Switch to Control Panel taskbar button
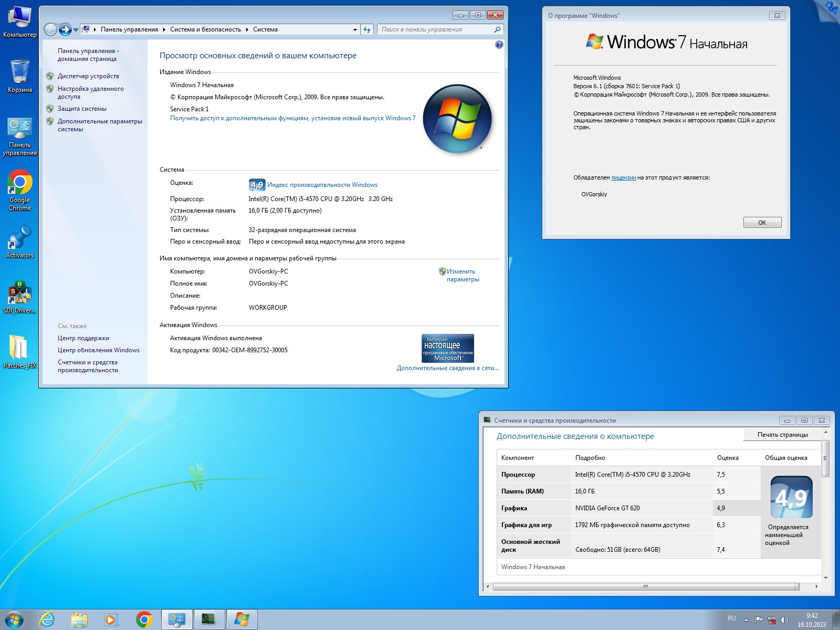The image size is (840, 630). point(177,619)
